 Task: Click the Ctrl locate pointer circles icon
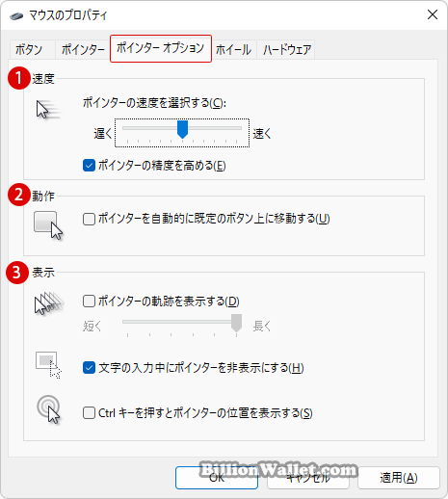click(x=48, y=409)
